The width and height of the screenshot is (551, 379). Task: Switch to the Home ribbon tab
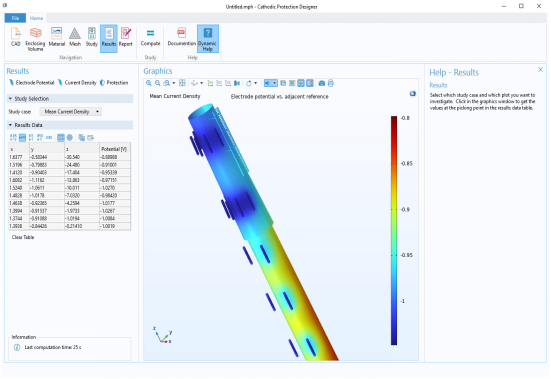click(36, 18)
